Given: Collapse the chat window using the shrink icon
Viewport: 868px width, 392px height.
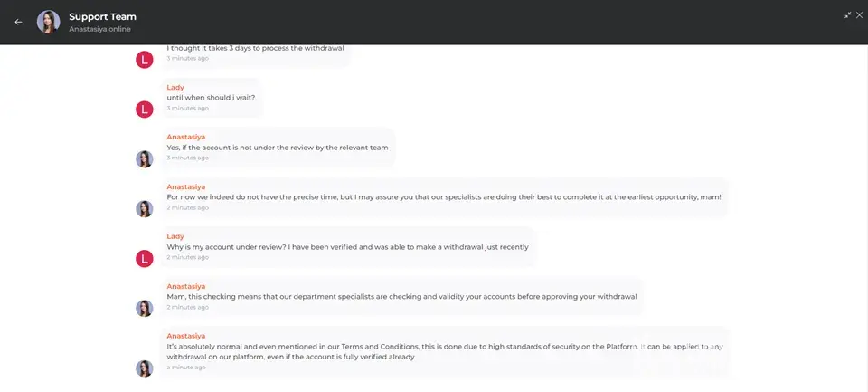Looking at the screenshot, I should coord(848,15).
